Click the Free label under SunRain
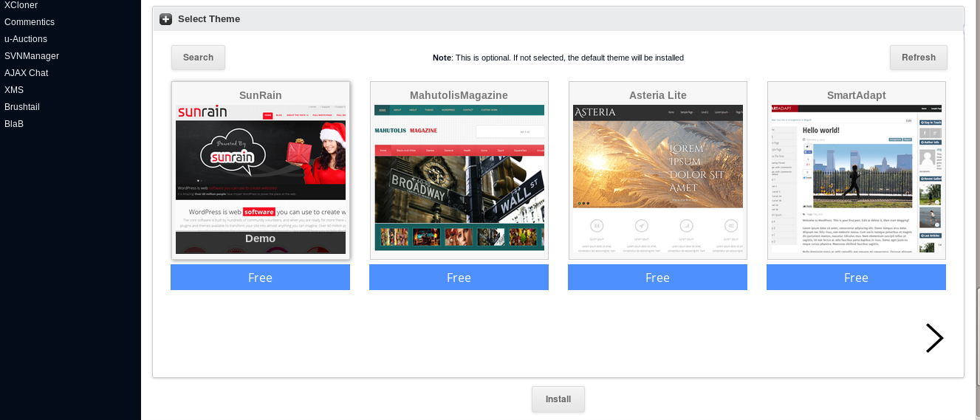This screenshot has height=420, width=980. click(260, 278)
